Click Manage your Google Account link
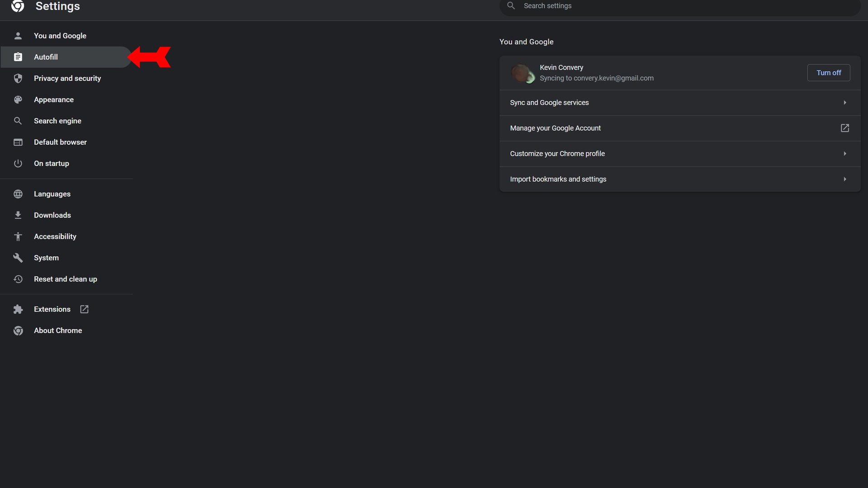The height and width of the screenshot is (488, 868). 679,128
